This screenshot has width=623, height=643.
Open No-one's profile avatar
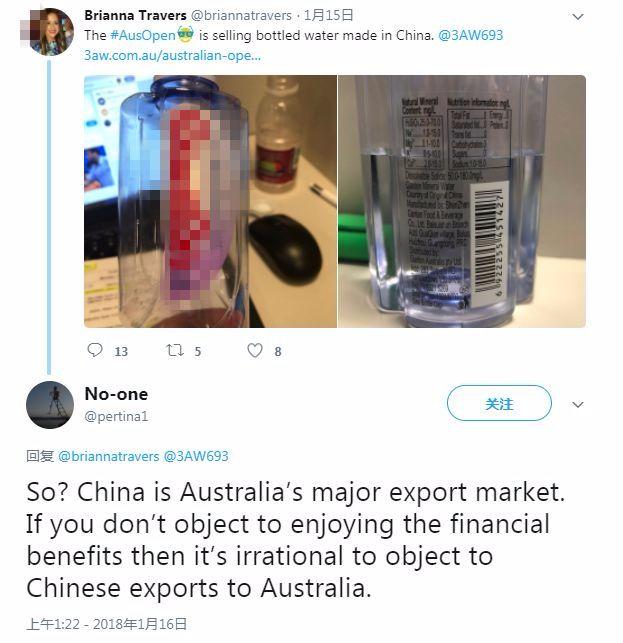50,405
